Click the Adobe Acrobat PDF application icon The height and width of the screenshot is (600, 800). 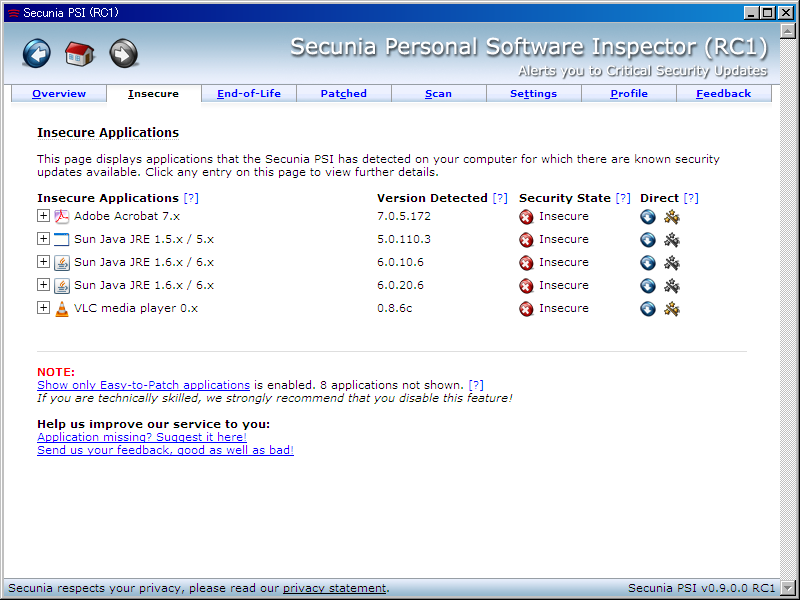click(62, 216)
